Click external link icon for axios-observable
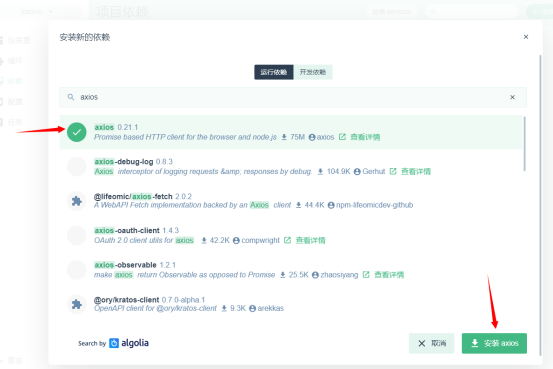The height and width of the screenshot is (369, 553). click(x=366, y=275)
